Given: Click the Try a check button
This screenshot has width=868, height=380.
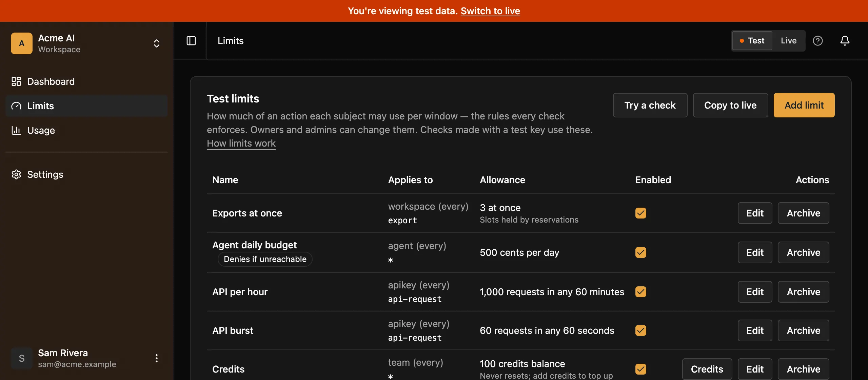Looking at the screenshot, I should pyautogui.click(x=650, y=105).
